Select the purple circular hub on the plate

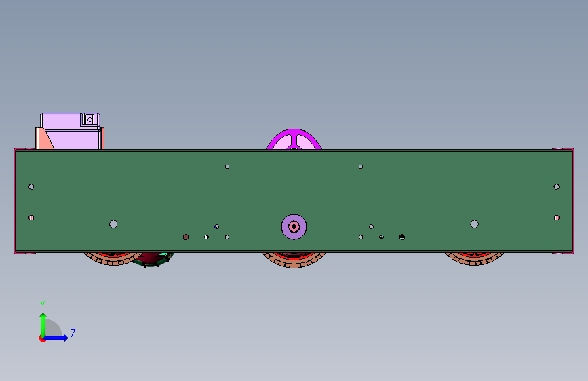294,226
